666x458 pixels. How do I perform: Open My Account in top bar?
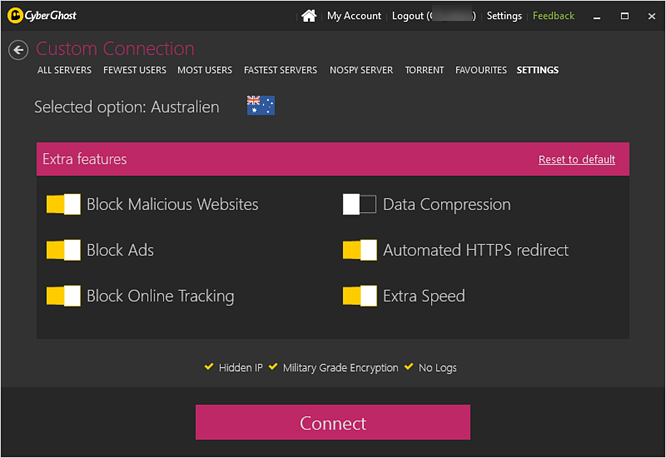[x=354, y=16]
